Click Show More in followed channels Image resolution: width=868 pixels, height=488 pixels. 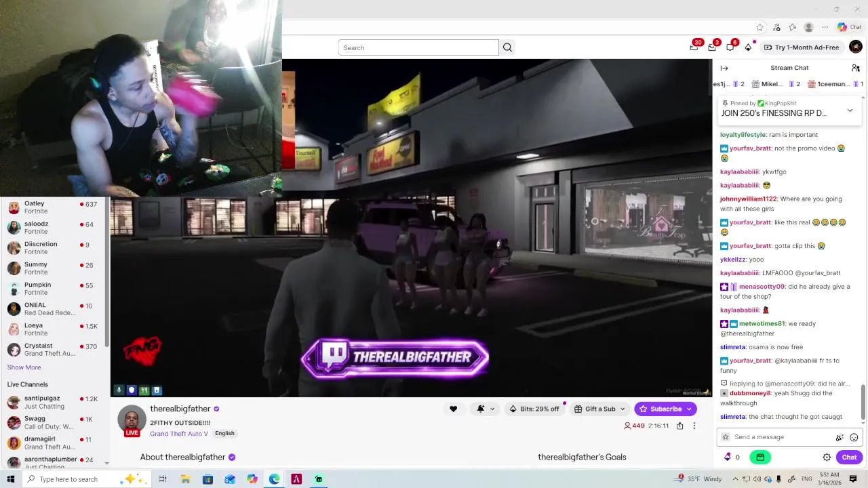[24, 367]
